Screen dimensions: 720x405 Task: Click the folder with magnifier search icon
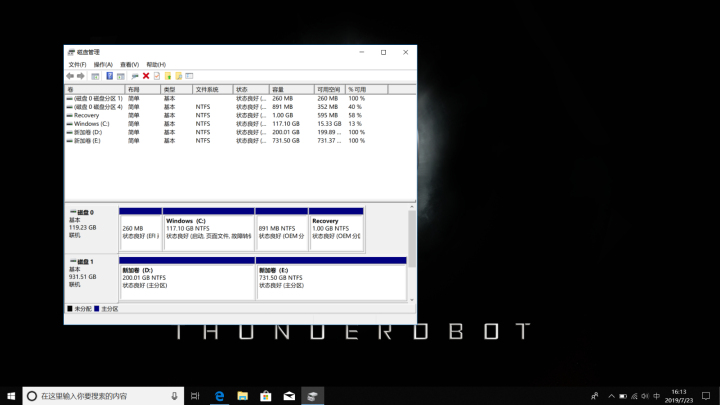click(x=179, y=76)
